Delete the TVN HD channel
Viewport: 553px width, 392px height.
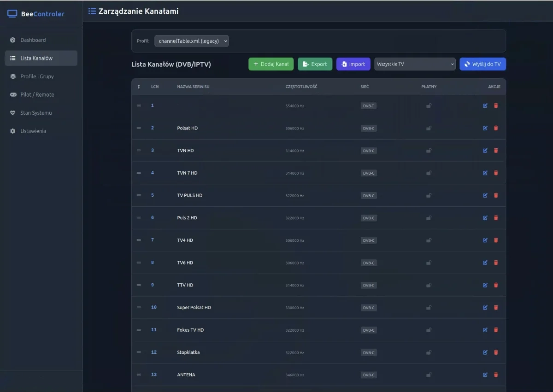496,150
